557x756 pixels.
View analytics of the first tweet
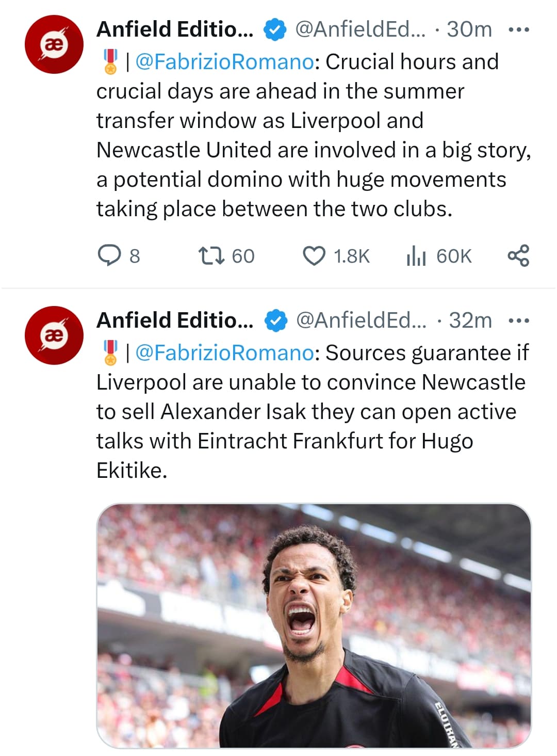(x=416, y=255)
